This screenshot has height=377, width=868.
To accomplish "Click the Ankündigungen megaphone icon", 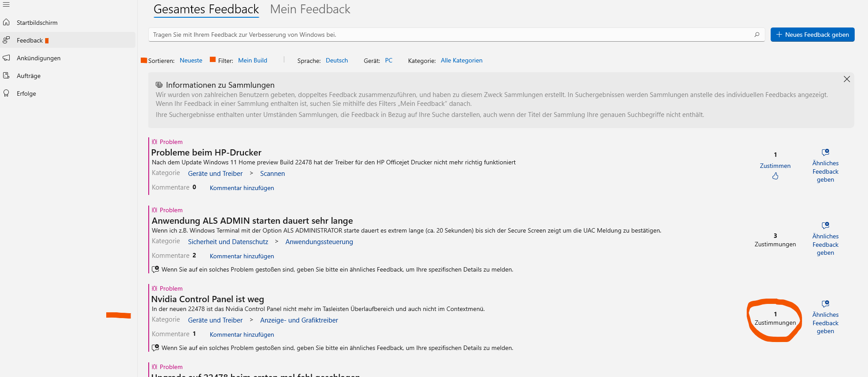I will coord(6,58).
